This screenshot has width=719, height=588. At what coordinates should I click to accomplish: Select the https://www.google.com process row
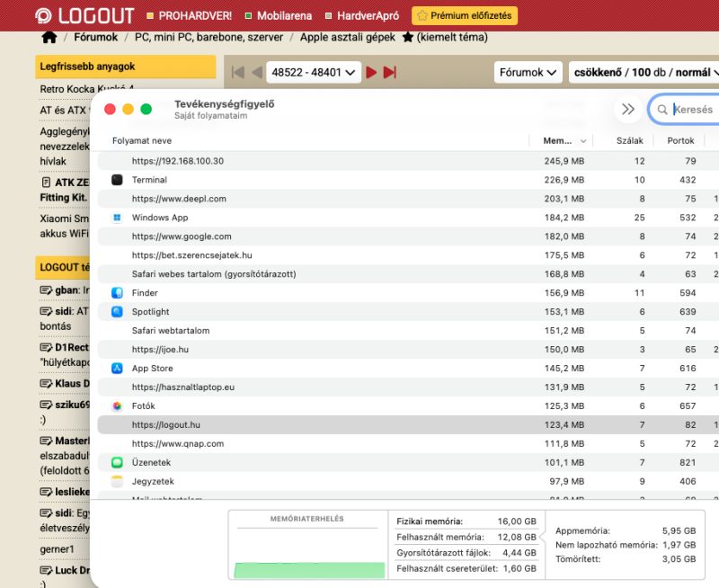click(408, 236)
